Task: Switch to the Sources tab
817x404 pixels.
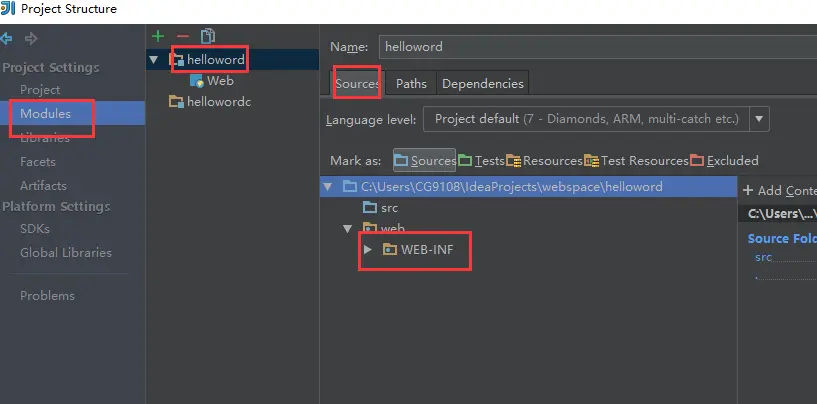Action: (x=357, y=83)
